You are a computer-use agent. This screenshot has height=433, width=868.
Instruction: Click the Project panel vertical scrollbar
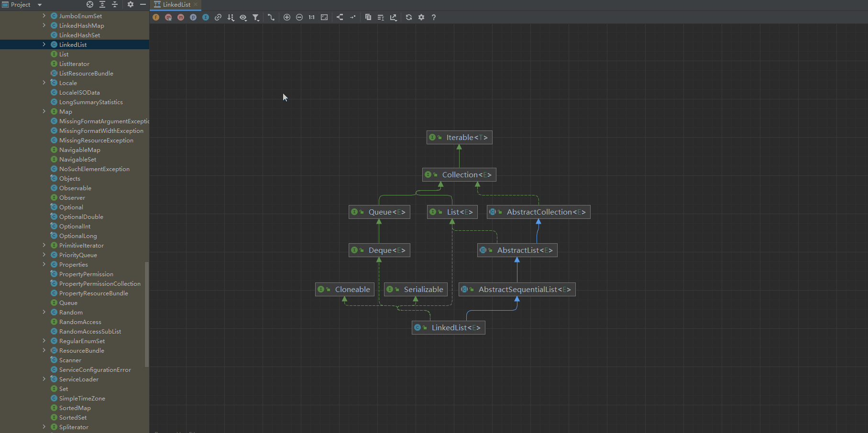tap(147, 314)
